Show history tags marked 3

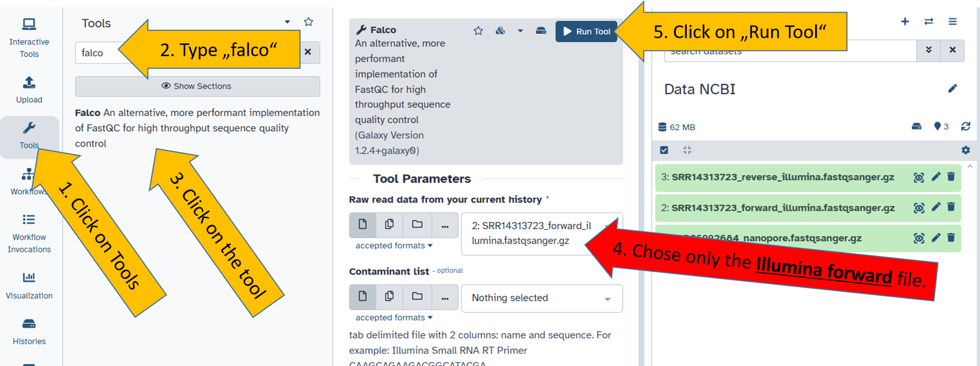pos(941,127)
